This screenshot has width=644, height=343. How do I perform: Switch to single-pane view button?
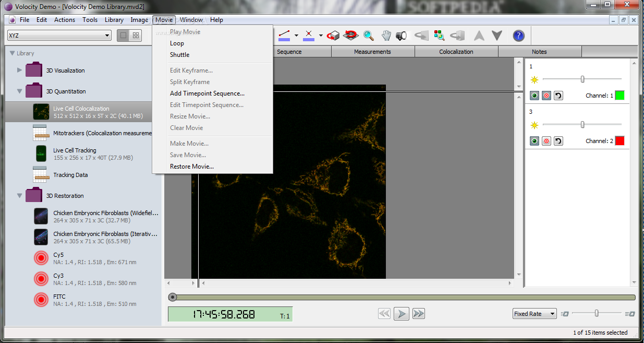point(123,36)
